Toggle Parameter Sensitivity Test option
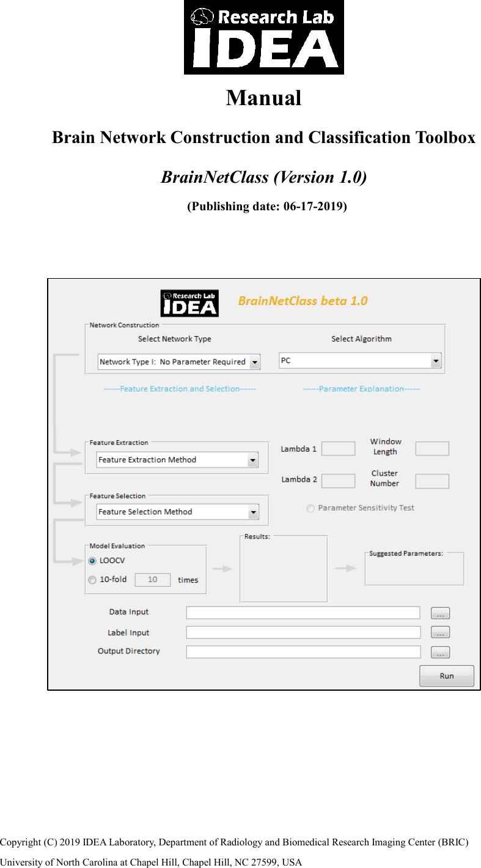 [x=310, y=509]
